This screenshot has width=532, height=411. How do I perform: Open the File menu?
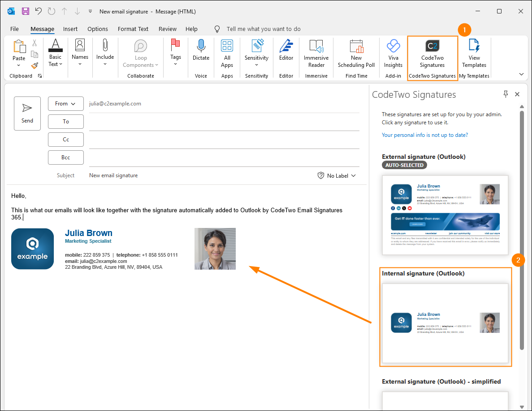pyautogui.click(x=14, y=29)
